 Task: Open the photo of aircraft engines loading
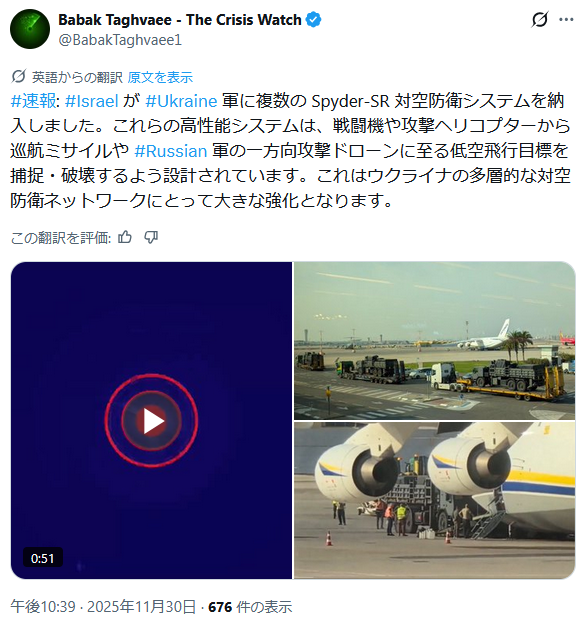pyautogui.click(x=434, y=501)
